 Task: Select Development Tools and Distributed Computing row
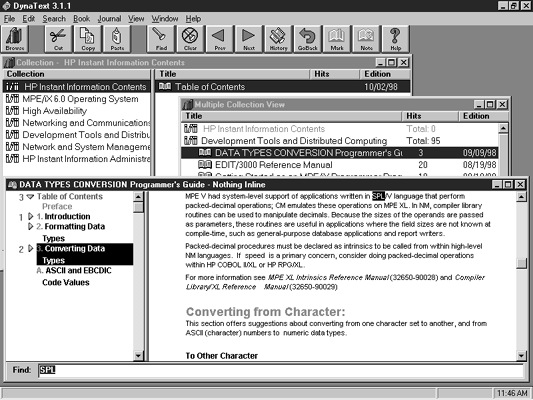click(340, 141)
